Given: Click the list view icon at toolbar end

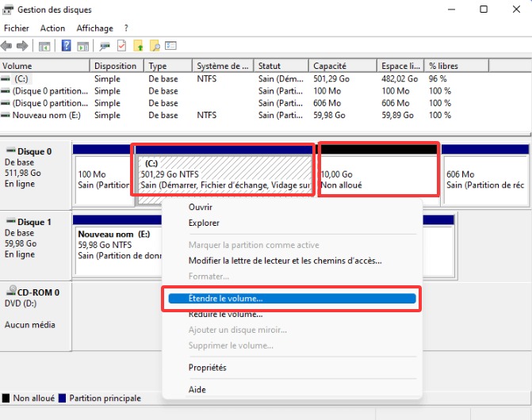Looking at the screenshot, I should point(170,46).
